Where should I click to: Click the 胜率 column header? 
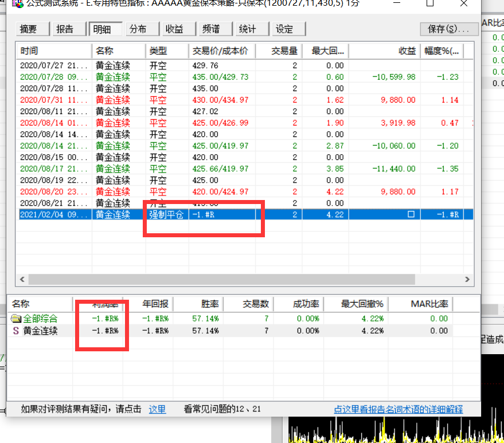tap(198, 304)
